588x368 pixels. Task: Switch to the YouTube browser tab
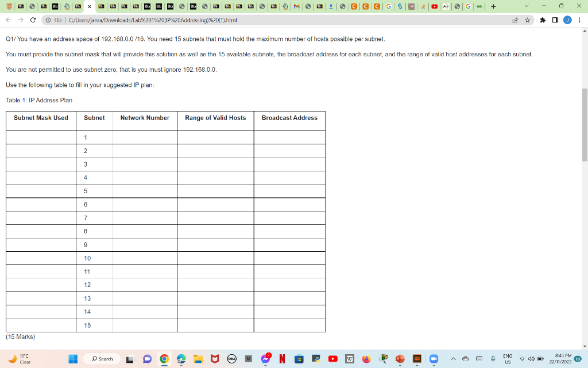pos(435,6)
